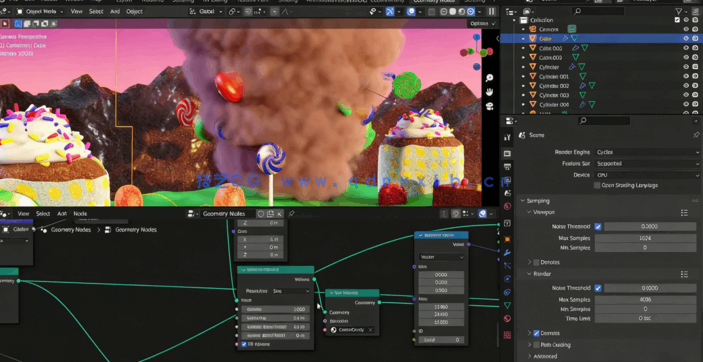Click Geometry Nodes datablock name field

click(x=227, y=214)
